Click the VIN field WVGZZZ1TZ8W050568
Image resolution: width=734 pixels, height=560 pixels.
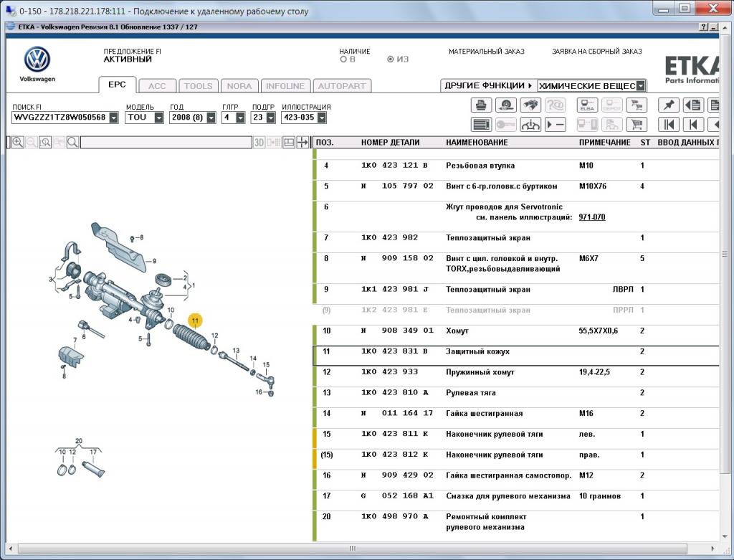pos(60,118)
